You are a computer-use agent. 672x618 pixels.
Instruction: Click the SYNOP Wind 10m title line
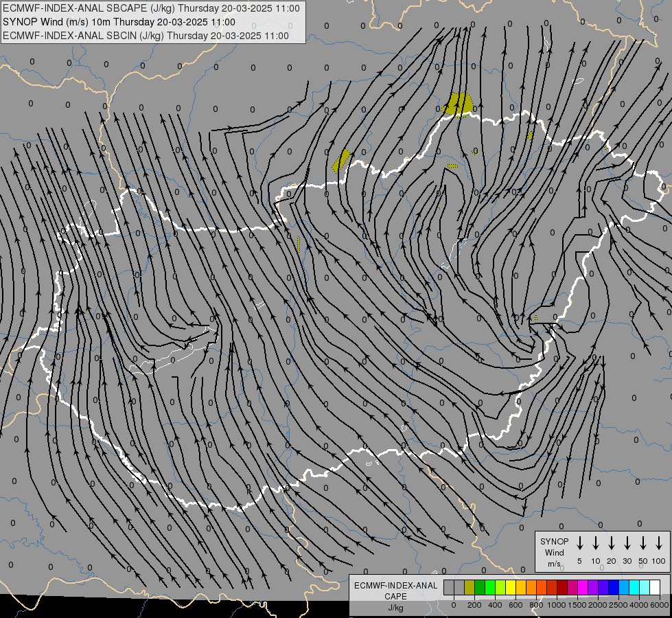pos(119,22)
